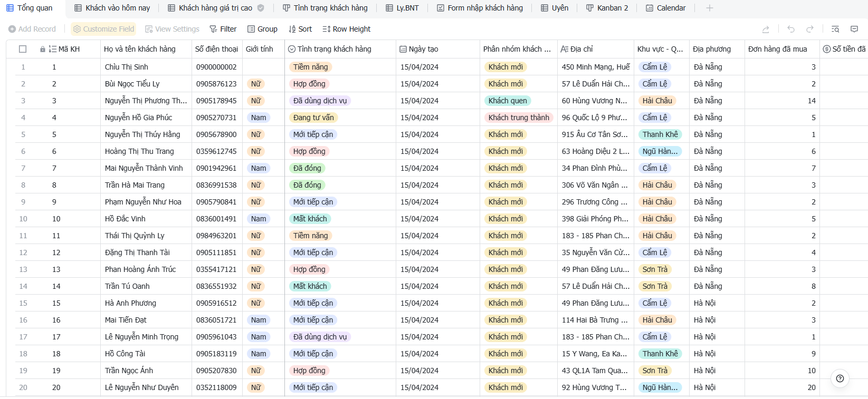Click the redo arrow icon
The width and height of the screenshot is (868, 399).
[810, 29]
